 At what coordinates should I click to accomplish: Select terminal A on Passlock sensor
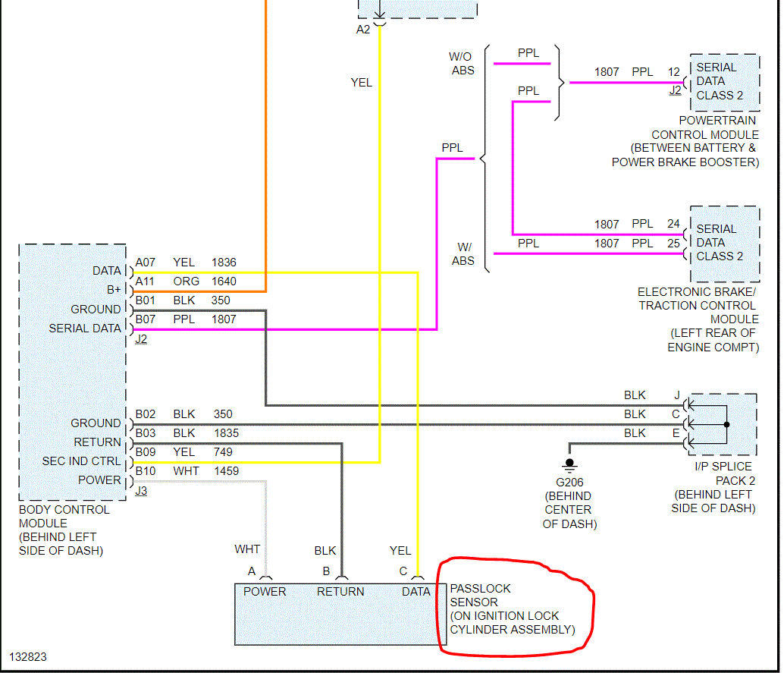[252, 571]
